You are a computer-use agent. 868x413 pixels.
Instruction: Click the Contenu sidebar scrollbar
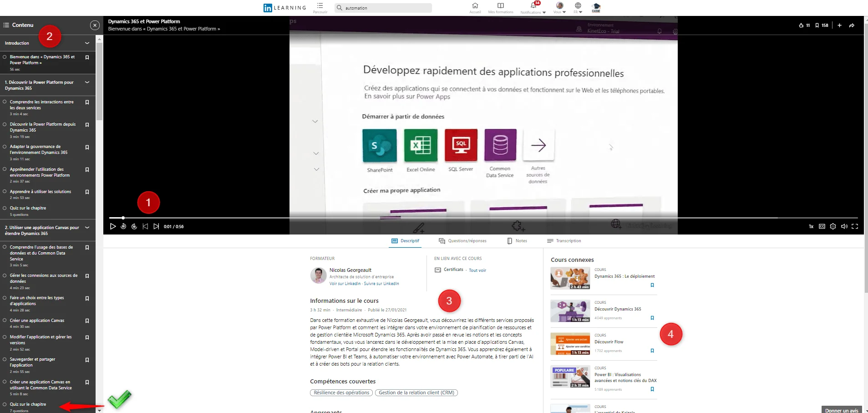click(x=99, y=82)
